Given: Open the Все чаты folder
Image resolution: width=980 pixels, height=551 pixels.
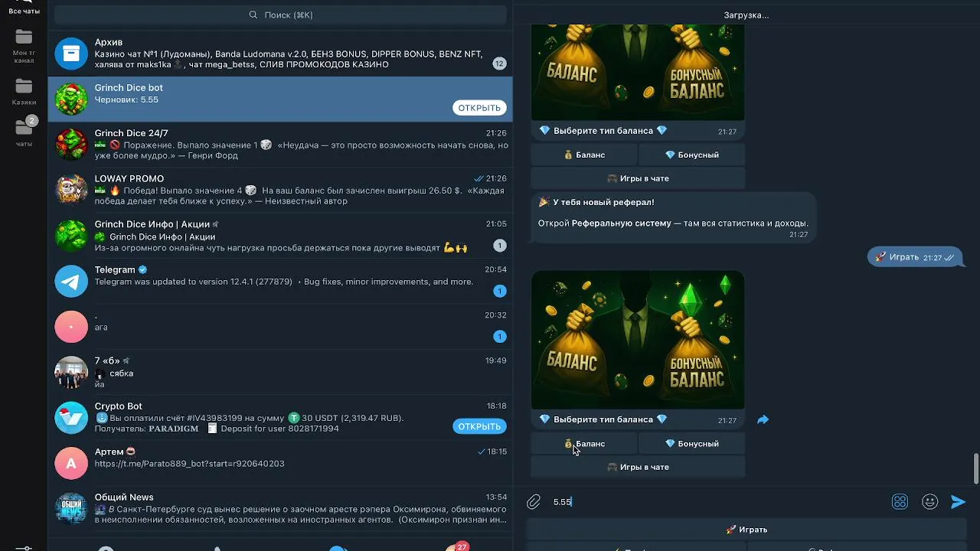Looking at the screenshot, I should [x=24, y=8].
